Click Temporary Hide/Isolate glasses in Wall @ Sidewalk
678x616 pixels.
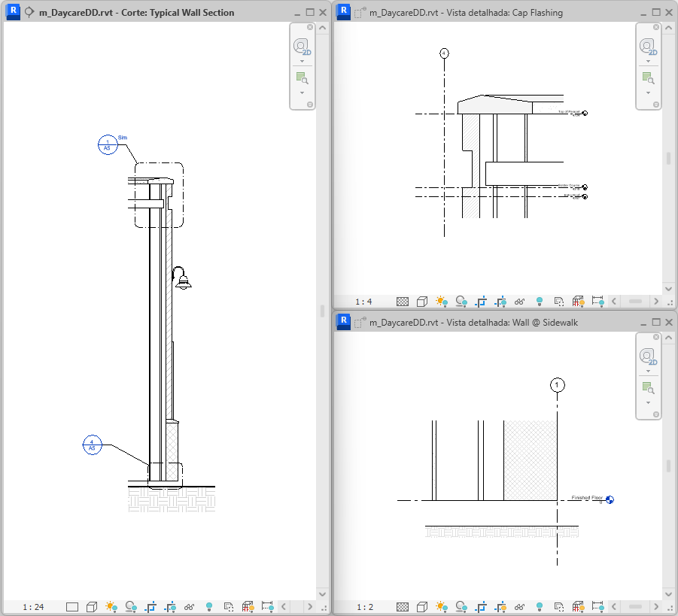click(x=520, y=607)
